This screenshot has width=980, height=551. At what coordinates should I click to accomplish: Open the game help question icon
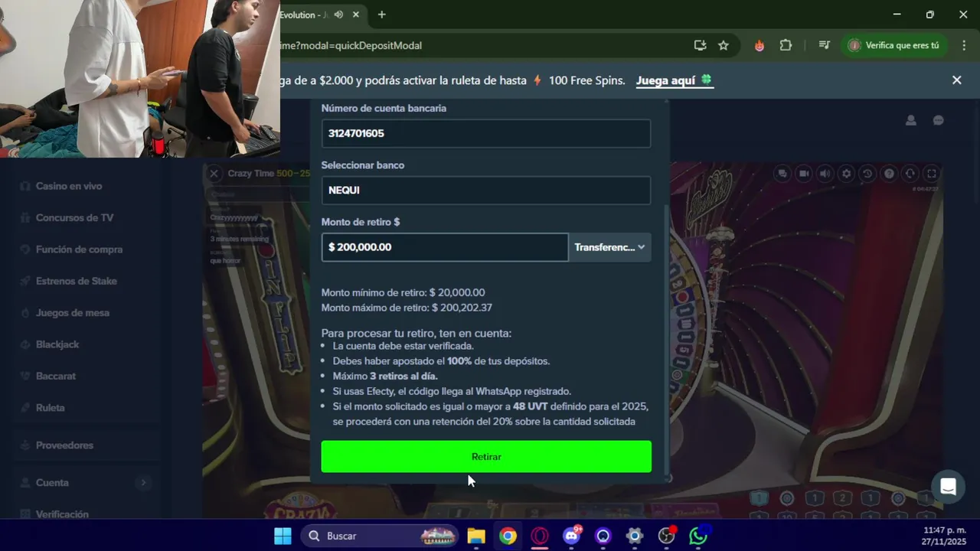(x=889, y=174)
